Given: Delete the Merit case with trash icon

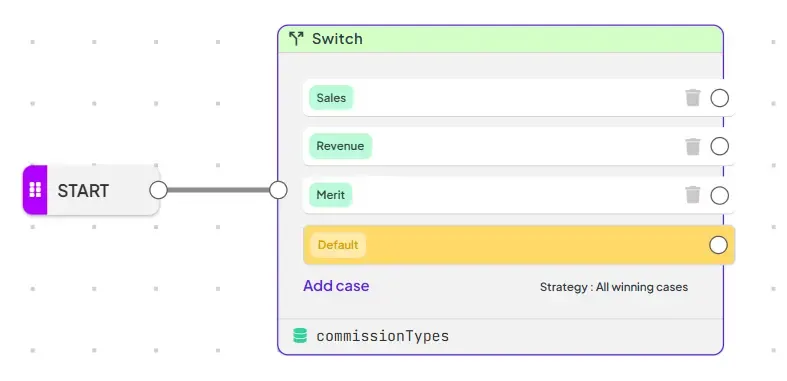Looking at the screenshot, I should click(693, 195).
